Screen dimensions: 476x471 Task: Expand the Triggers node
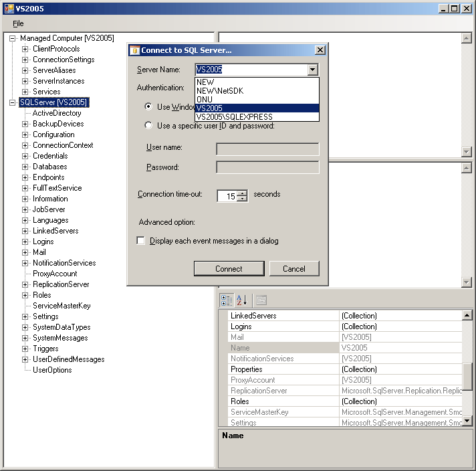pos(25,349)
